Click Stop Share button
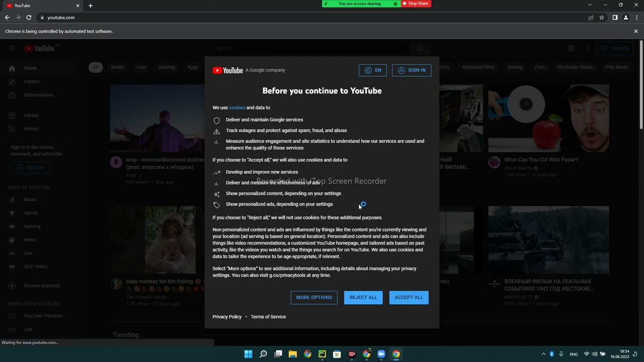This screenshot has height=362, width=644. [416, 4]
